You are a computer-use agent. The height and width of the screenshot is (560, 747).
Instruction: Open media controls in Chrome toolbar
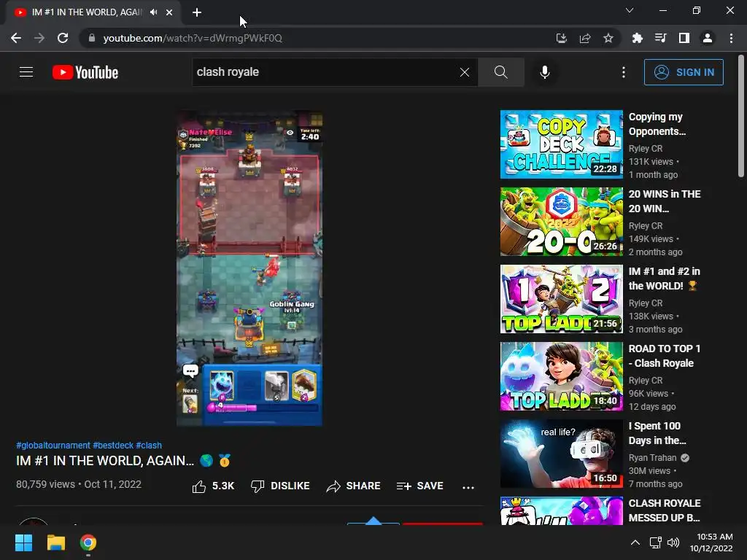(660, 38)
